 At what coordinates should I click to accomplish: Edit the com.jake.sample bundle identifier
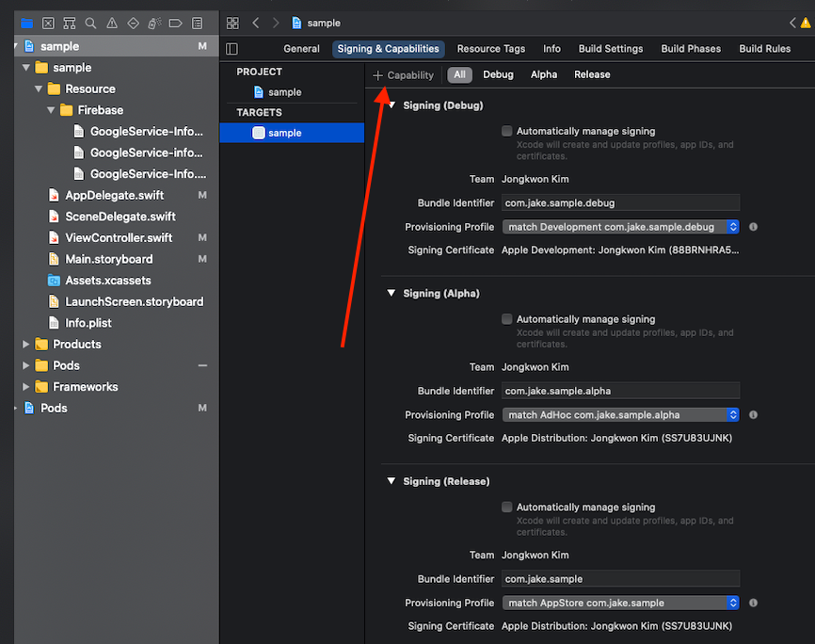tap(620, 578)
